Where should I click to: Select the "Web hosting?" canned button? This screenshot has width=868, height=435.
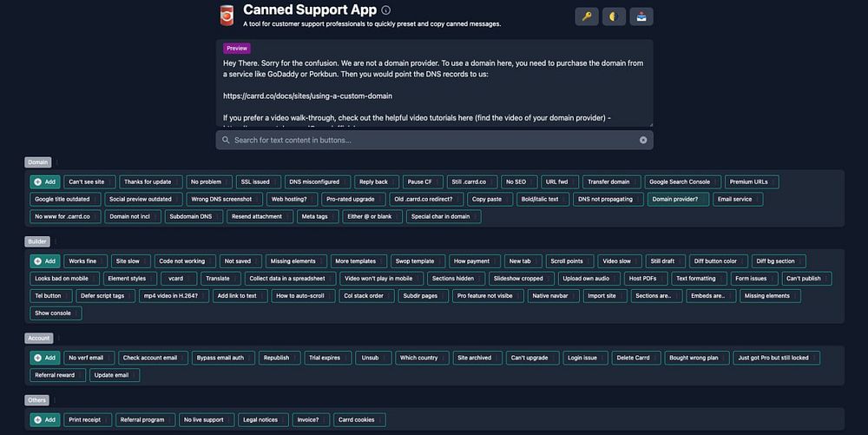coord(293,199)
